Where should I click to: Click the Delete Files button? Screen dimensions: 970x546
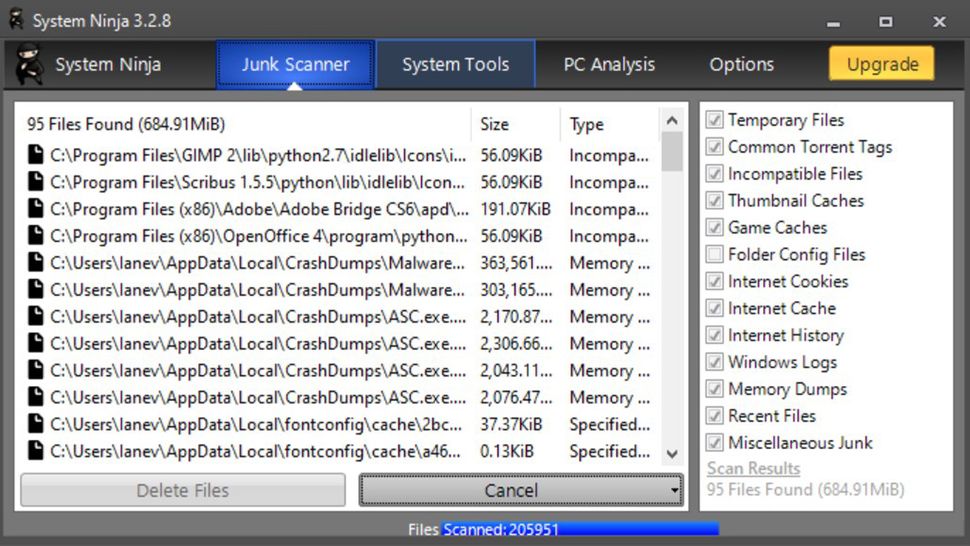183,490
